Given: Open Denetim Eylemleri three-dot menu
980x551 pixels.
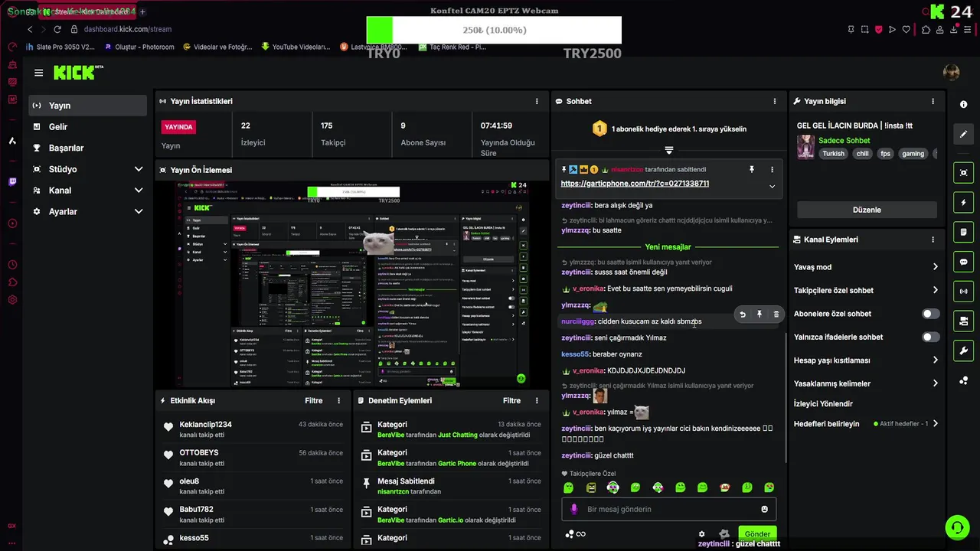Looking at the screenshot, I should [537, 400].
